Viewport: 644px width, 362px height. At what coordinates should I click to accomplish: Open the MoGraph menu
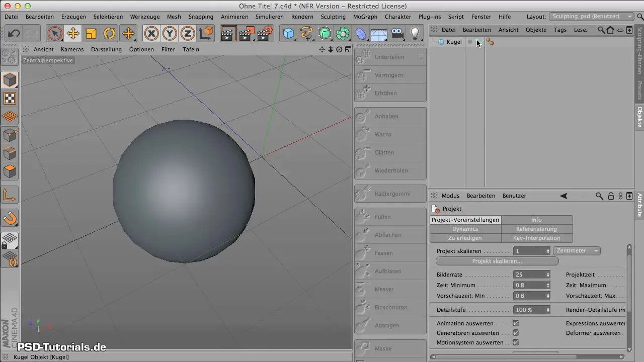coord(365,17)
